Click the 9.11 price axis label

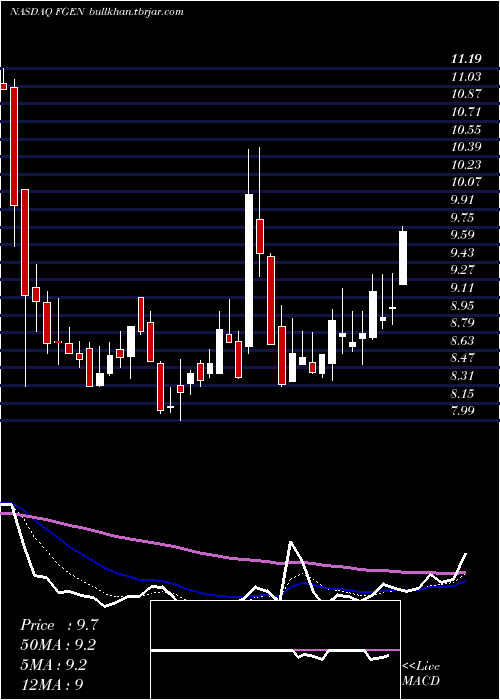462,288
